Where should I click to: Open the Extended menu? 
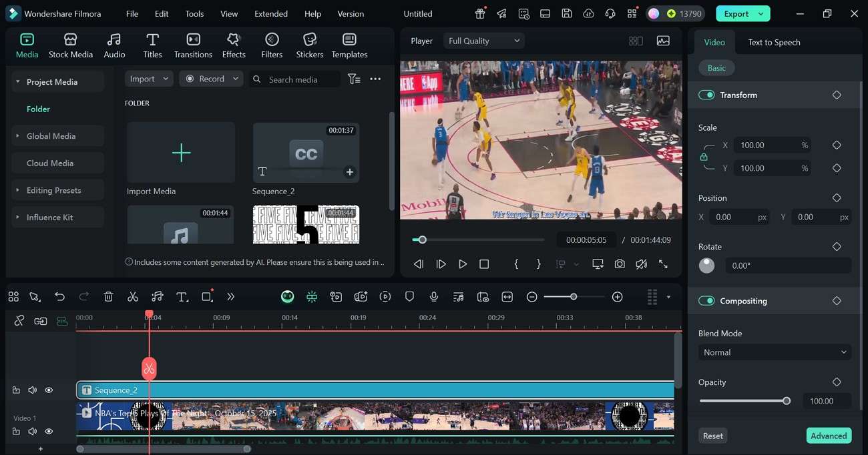click(x=271, y=13)
